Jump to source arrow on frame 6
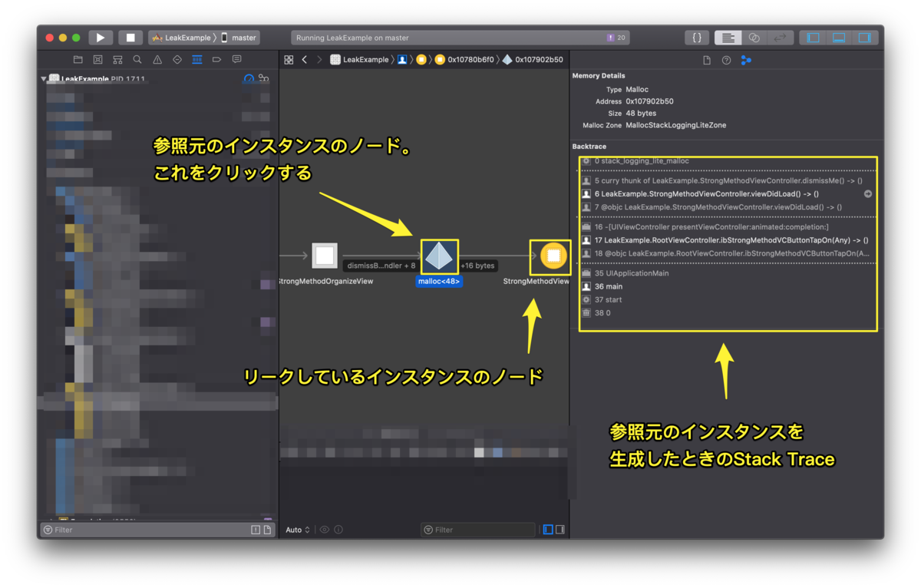Screen dimensions: 921x588 [x=868, y=193]
